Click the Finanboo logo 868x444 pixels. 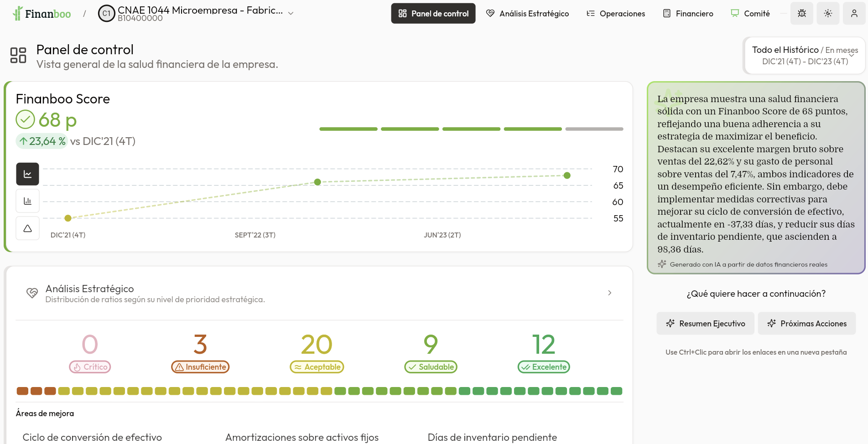coord(42,14)
